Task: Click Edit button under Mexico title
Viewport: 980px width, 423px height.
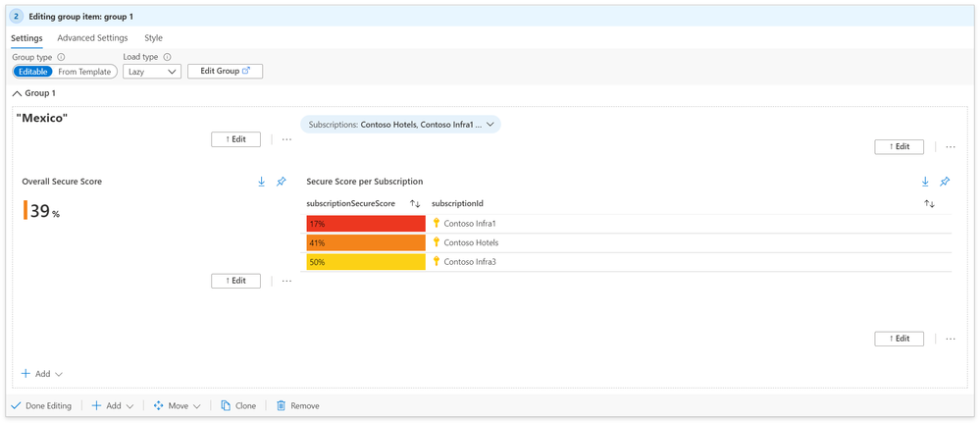Action: pos(235,139)
